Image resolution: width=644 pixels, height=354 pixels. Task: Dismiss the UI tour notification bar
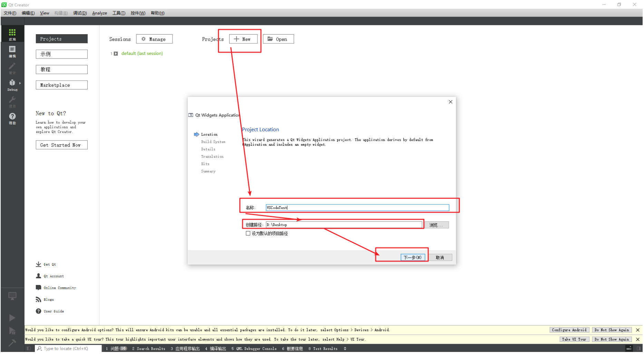pos(638,339)
